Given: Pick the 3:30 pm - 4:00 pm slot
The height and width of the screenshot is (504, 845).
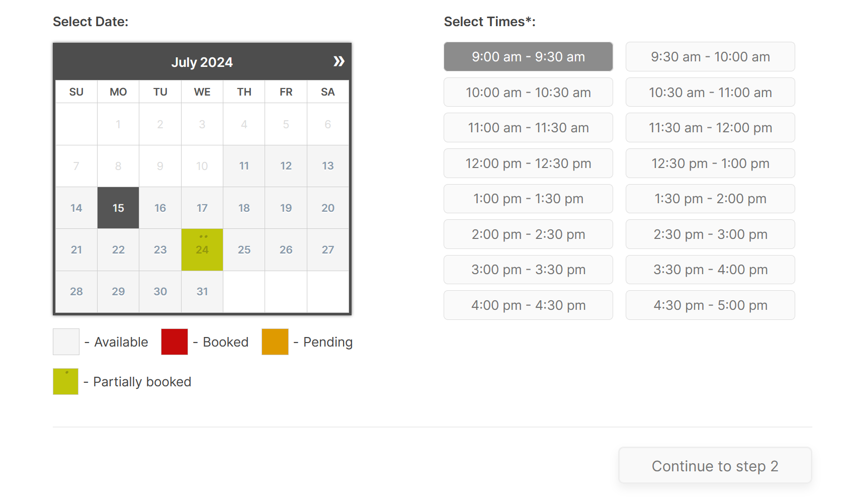Looking at the screenshot, I should [x=710, y=270].
